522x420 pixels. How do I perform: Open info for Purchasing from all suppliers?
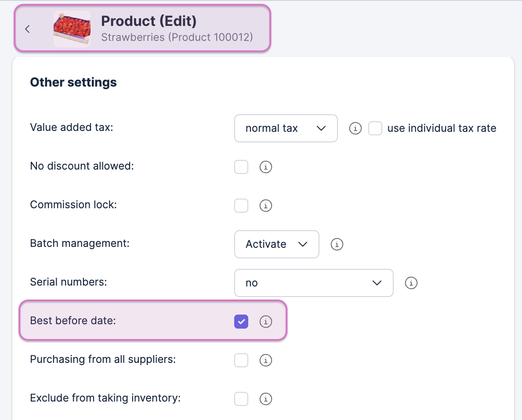(x=265, y=360)
